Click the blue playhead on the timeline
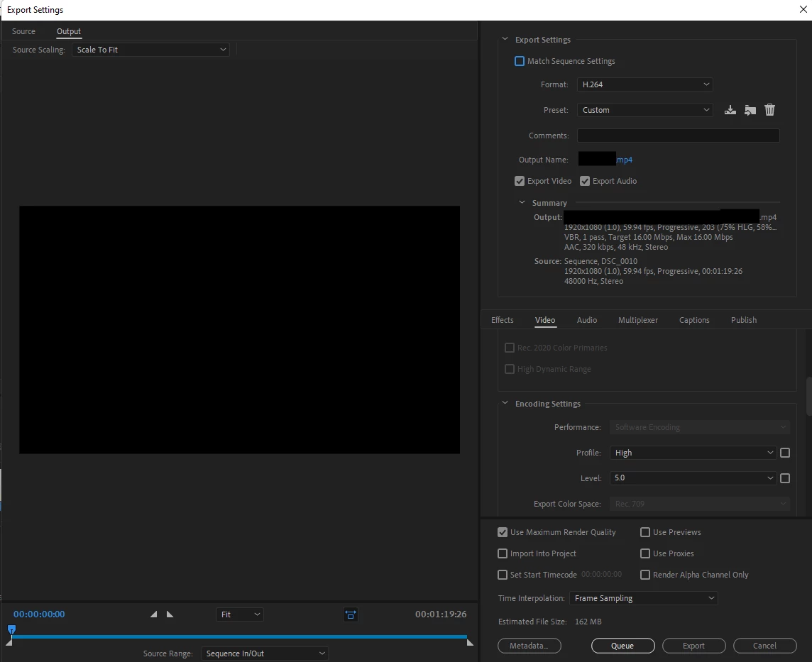 point(11,630)
